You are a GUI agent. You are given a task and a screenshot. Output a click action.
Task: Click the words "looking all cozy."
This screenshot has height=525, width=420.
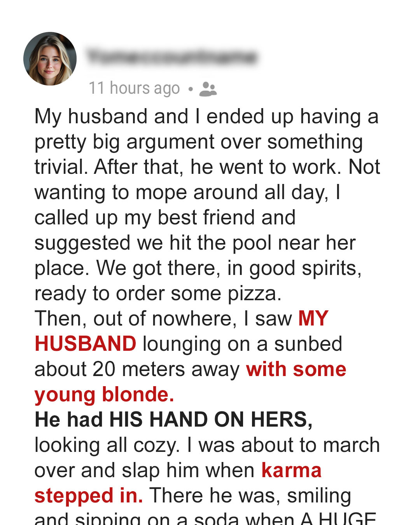tap(107, 446)
